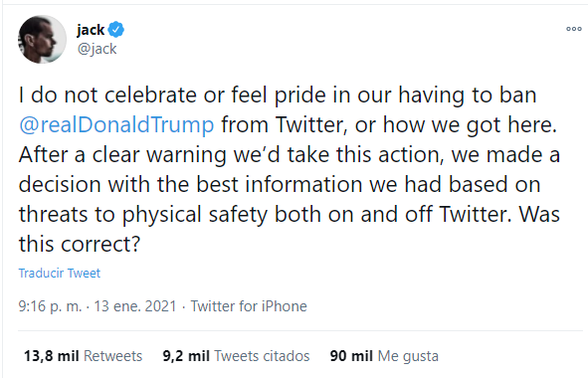Click the Me gusta label text
588x378 pixels.
pyautogui.click(x=408, y=356)
